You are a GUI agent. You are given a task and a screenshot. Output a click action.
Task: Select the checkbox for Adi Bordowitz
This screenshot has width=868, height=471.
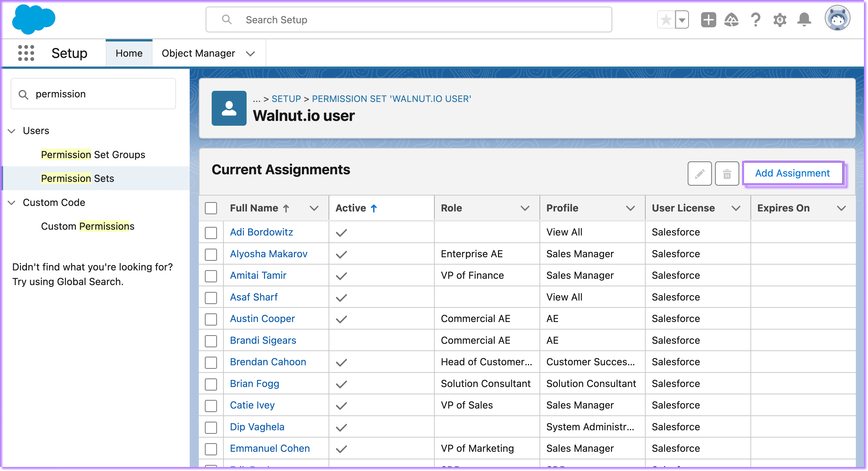[x=211, y=232]
